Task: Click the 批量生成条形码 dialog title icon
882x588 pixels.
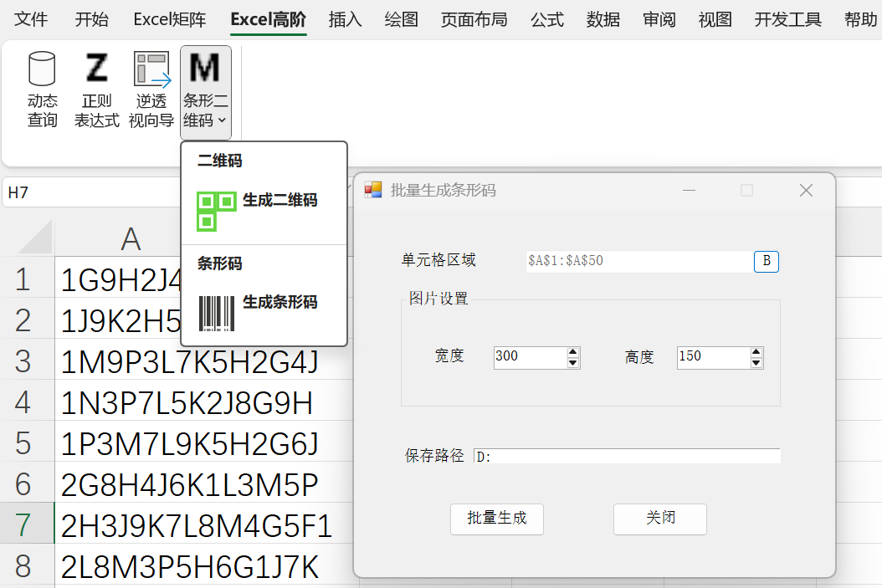Action: 373,190
